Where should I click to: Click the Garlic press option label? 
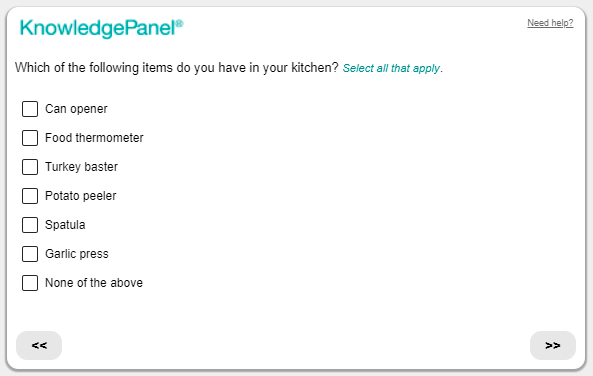coord(77,254)
